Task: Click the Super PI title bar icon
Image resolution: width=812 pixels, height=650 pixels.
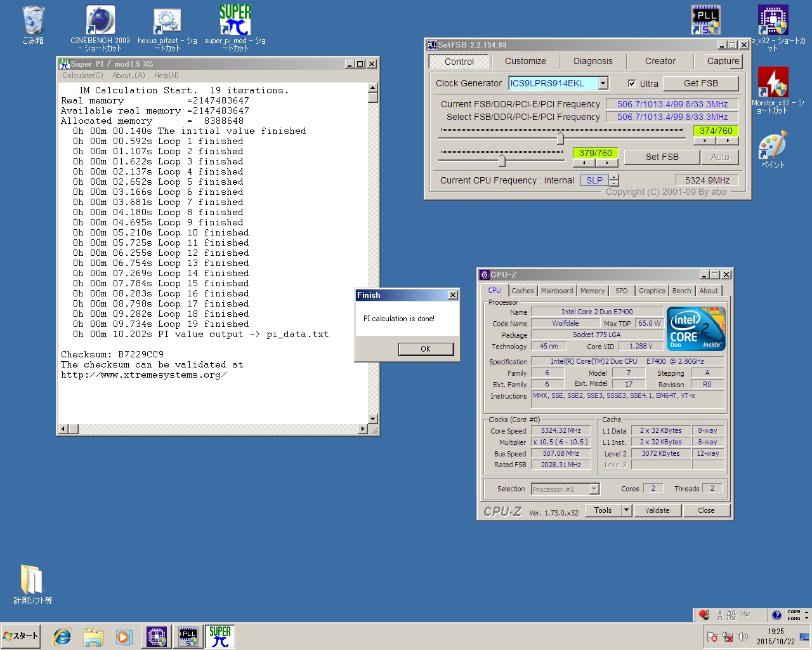Action: (64, 63)
